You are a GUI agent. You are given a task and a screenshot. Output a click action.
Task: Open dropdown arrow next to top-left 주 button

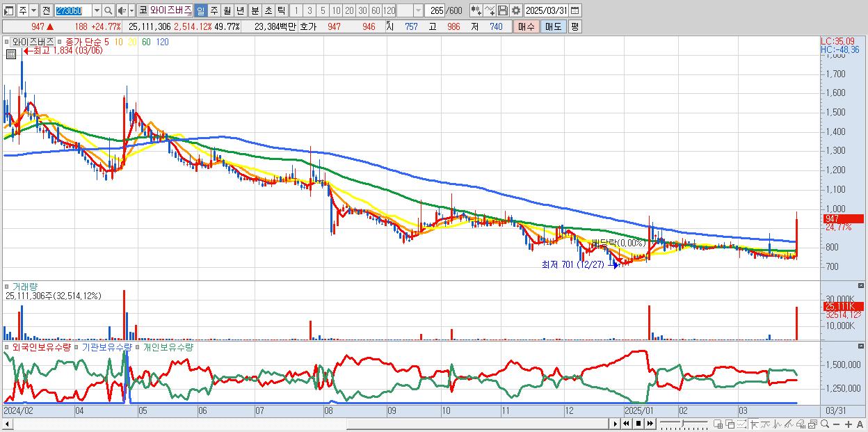33,10
